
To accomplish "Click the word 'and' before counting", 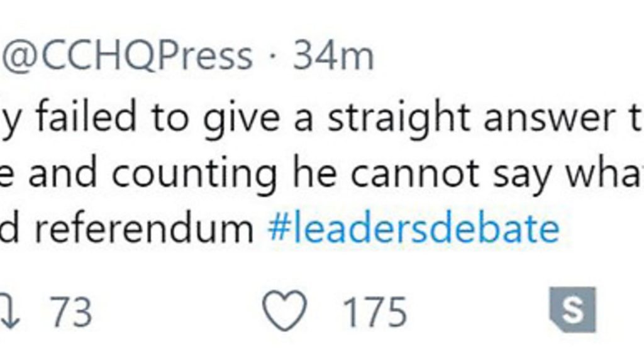I will point(62,172).
